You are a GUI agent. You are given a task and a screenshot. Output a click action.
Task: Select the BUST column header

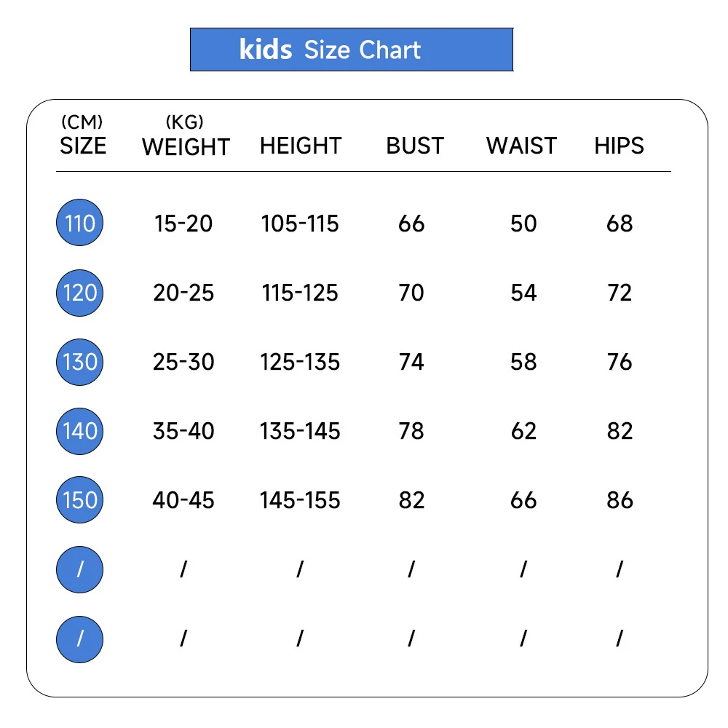click(x=415, y=146)
